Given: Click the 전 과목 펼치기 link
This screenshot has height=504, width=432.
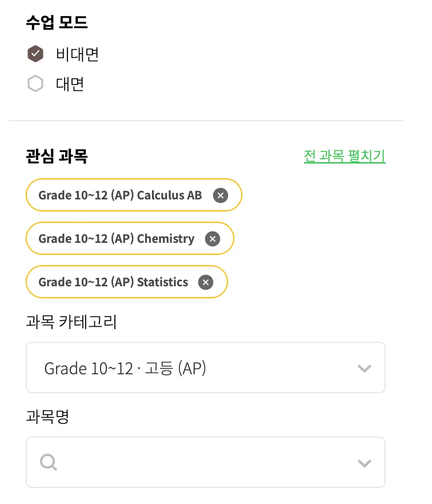Looking at the screenshot, I should 345,156.
